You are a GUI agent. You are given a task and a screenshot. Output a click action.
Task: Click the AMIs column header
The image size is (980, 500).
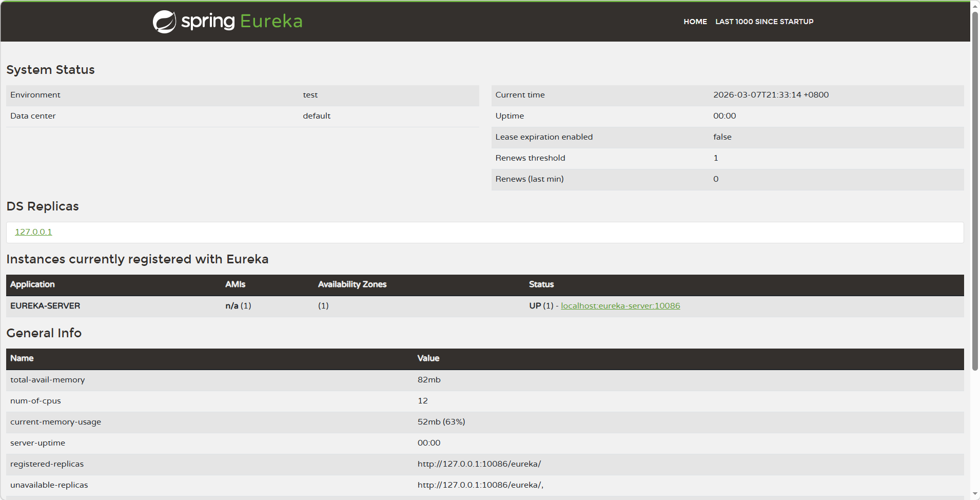point(235,284)
